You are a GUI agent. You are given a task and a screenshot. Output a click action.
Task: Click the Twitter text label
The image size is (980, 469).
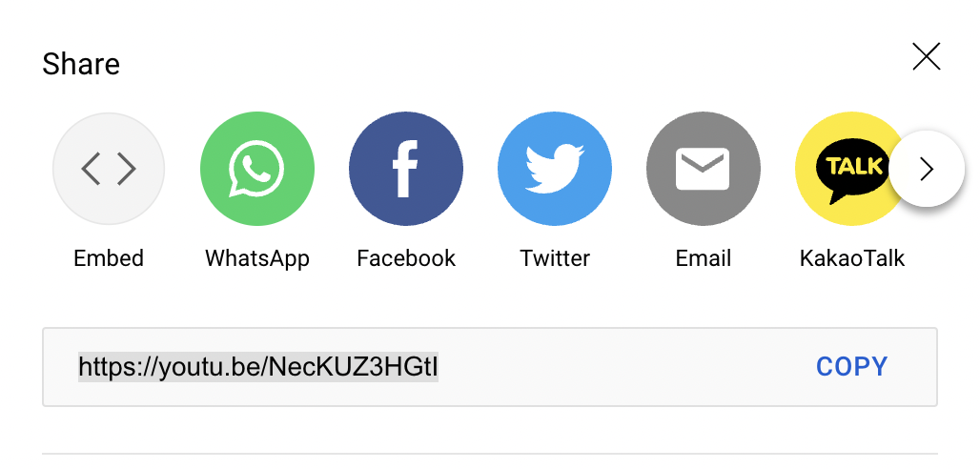(555, 258)
